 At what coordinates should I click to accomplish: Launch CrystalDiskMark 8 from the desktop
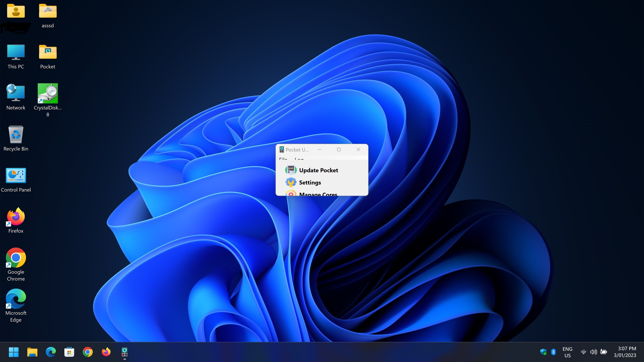point(47,94)
